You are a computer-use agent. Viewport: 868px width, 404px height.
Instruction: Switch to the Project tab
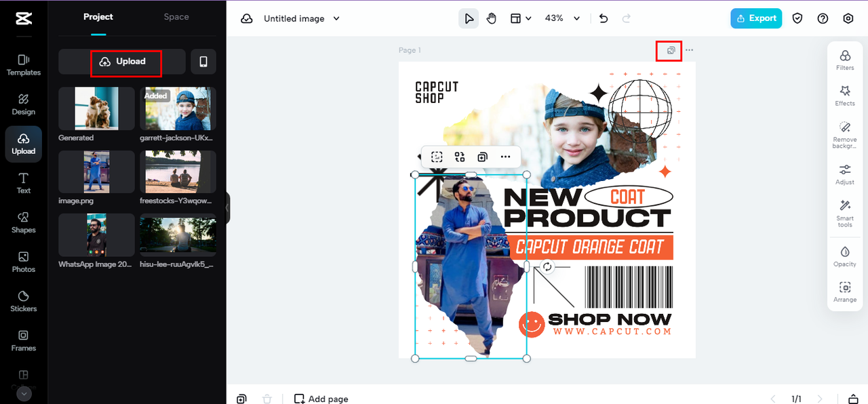click(98, 17)
